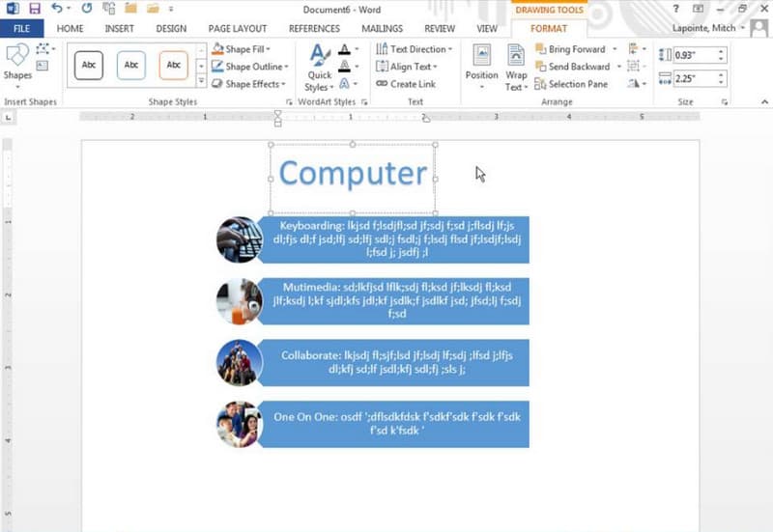
Task: Open the Send Backward dropdown arrow
Action: click(619, 66)
